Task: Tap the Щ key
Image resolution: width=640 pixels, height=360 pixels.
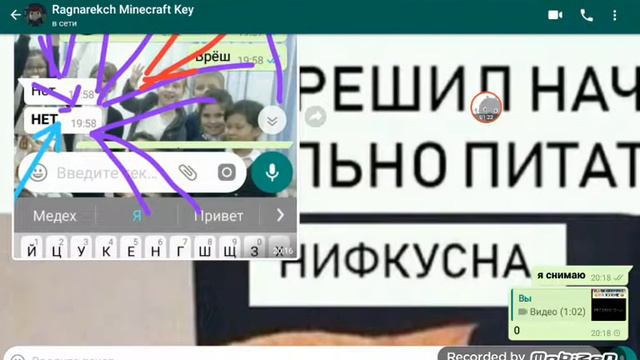Action: [x=230, y=248]
